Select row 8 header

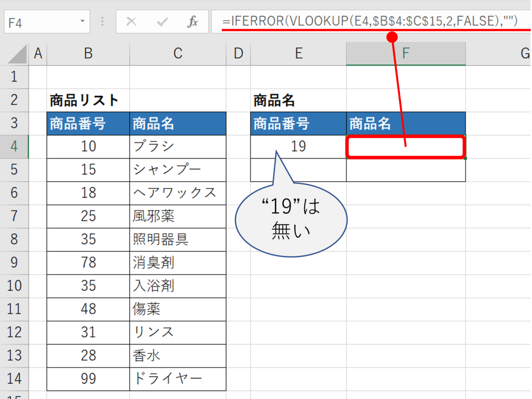14,239
